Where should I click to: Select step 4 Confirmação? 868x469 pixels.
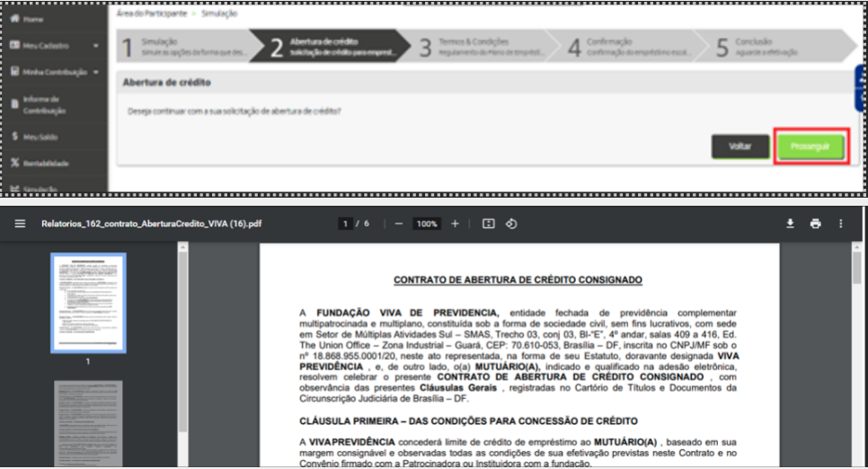click(630, 47)
